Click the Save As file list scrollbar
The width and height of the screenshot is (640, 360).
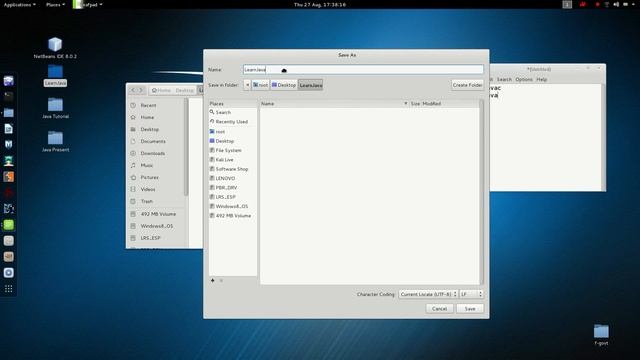click(x=482, y=192)
